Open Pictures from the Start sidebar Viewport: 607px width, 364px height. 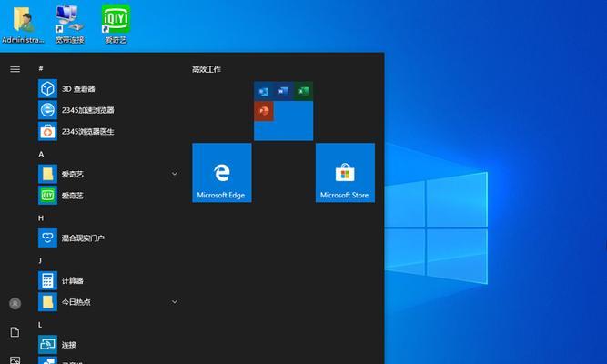tap(15, 360)
